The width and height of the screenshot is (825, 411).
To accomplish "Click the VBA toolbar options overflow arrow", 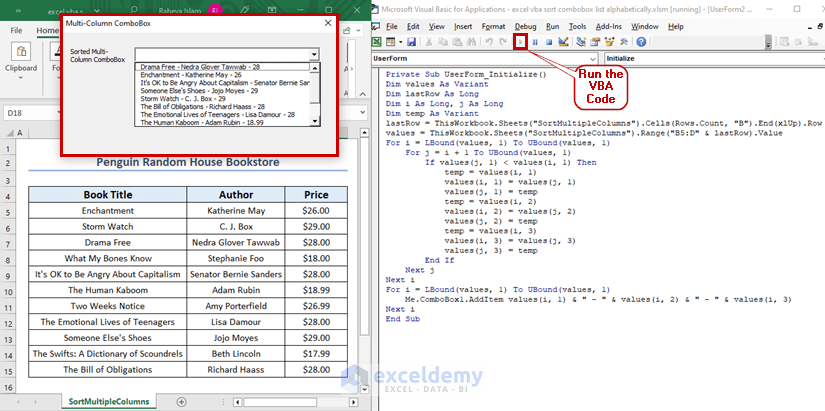I will click(769, 43).
